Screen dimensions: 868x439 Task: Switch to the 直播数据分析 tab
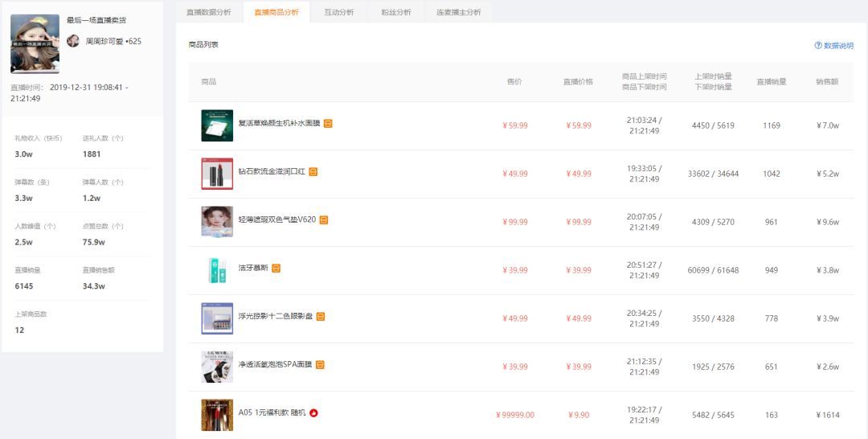(x=209, y=12)
